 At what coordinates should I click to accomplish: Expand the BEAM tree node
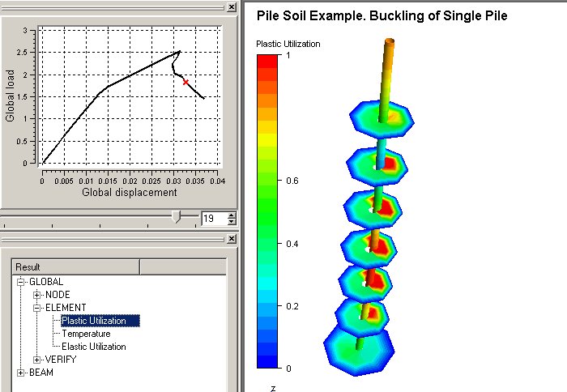[x=21, y=373]
